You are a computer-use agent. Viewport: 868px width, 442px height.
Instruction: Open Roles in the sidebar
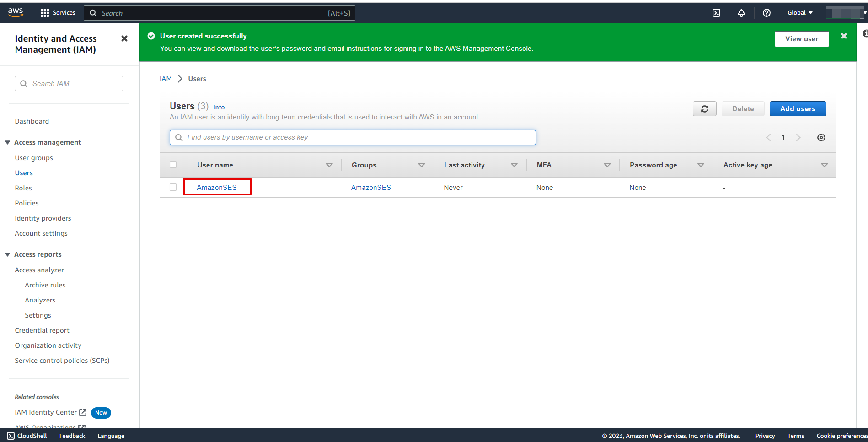(23, 188)
